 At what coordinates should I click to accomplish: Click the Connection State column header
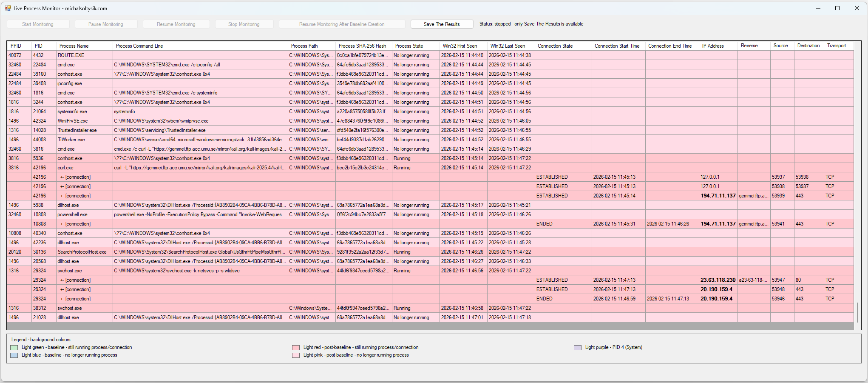coord(555,46)
